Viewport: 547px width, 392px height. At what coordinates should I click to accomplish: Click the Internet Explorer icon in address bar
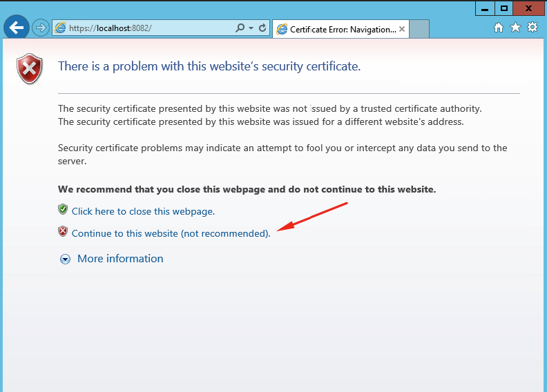(x=60, y=28)
